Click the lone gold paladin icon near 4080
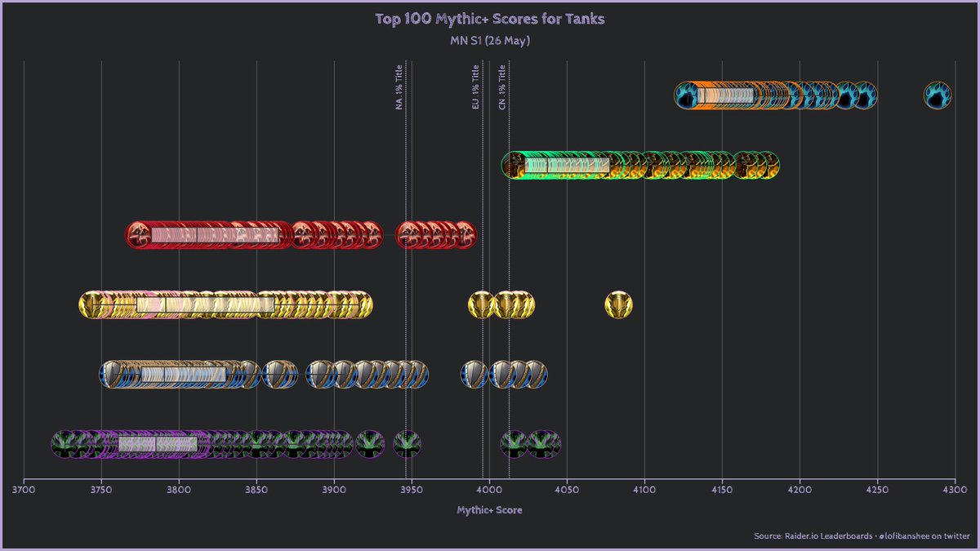Image resolution: width=980 pixels, height=551 pixels. (618, 304)
